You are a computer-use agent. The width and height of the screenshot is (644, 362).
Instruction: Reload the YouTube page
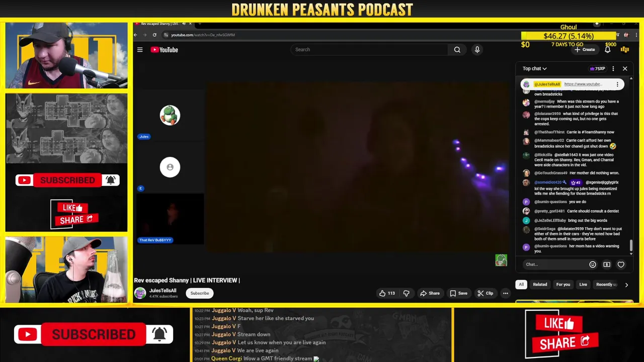pyautogui.click(x=154, y=35)
